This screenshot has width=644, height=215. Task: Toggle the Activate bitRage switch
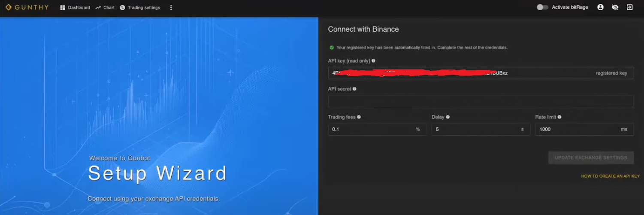542,7
